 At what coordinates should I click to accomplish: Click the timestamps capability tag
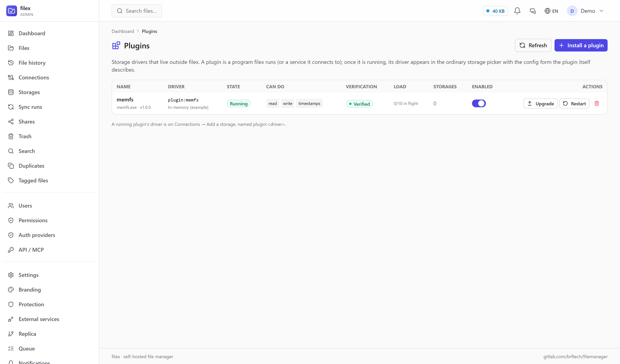pyautogui.click(x=309, y=104)
